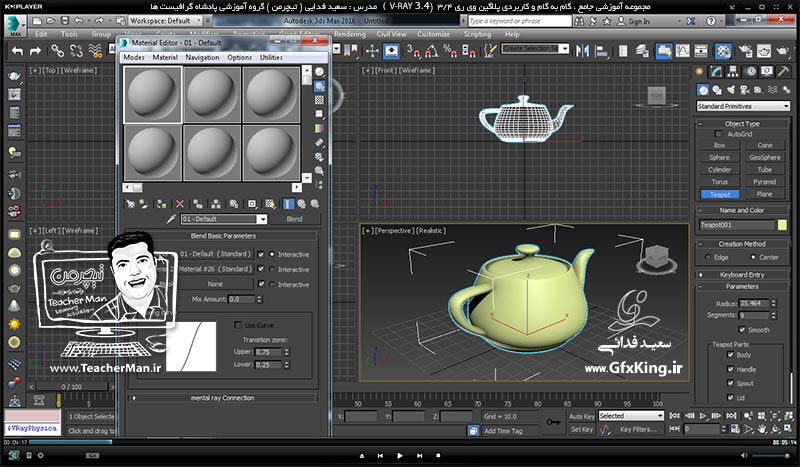Click the Set Key mode key icon
800x467 pixels.
click(553, 422)
